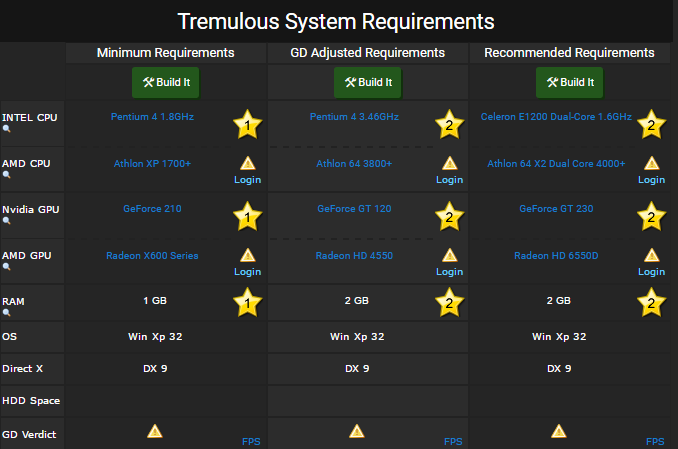Click the magnifier icon under Nvidia GPU label
The width and height of the screenshot is (678, 449).
[7, 220]
